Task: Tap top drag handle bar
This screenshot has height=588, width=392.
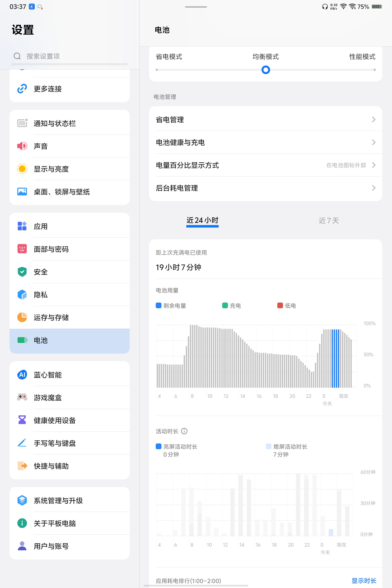Action: 196,7
